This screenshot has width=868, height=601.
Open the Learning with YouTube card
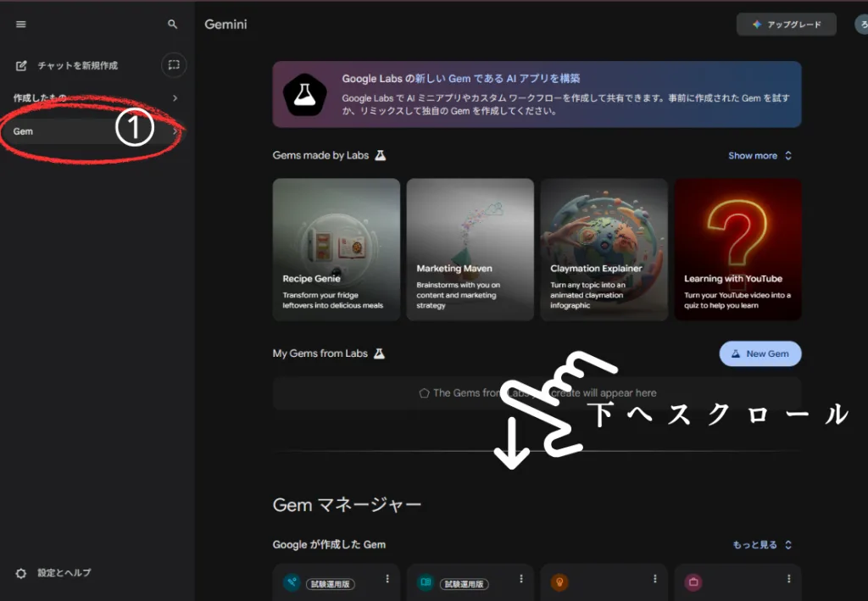[x=737, y=249]
